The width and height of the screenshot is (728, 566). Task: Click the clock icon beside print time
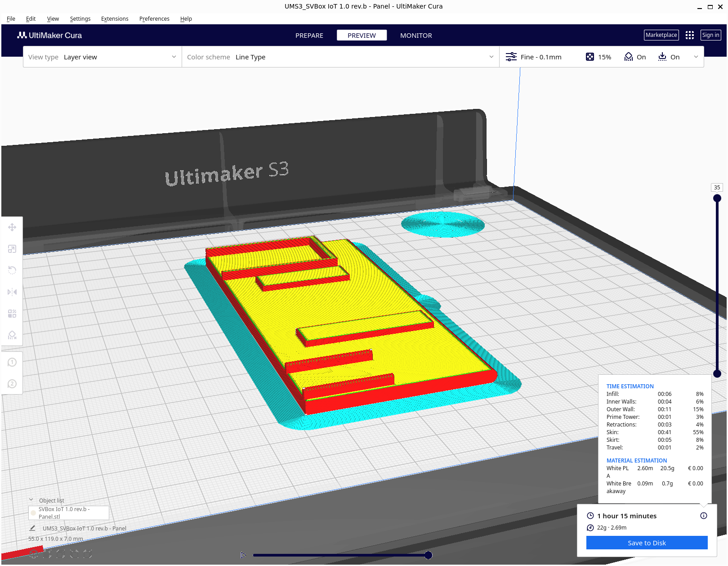(590, 516)
